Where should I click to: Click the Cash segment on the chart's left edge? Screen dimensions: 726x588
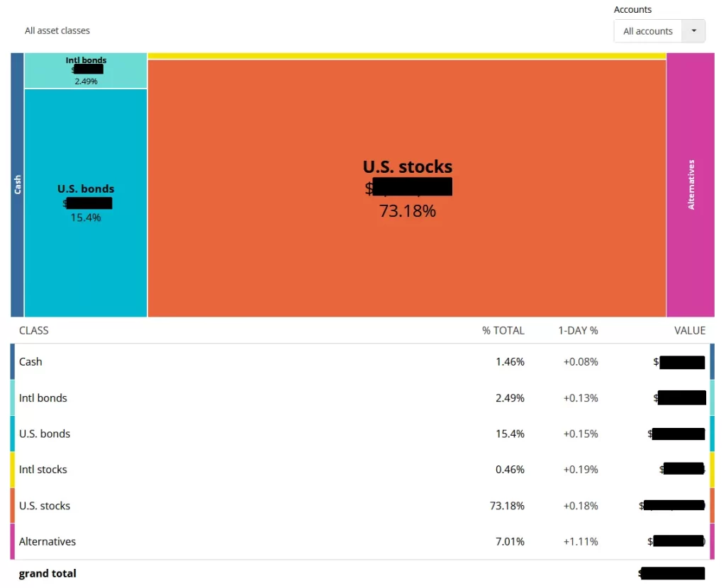coord(17,184)
